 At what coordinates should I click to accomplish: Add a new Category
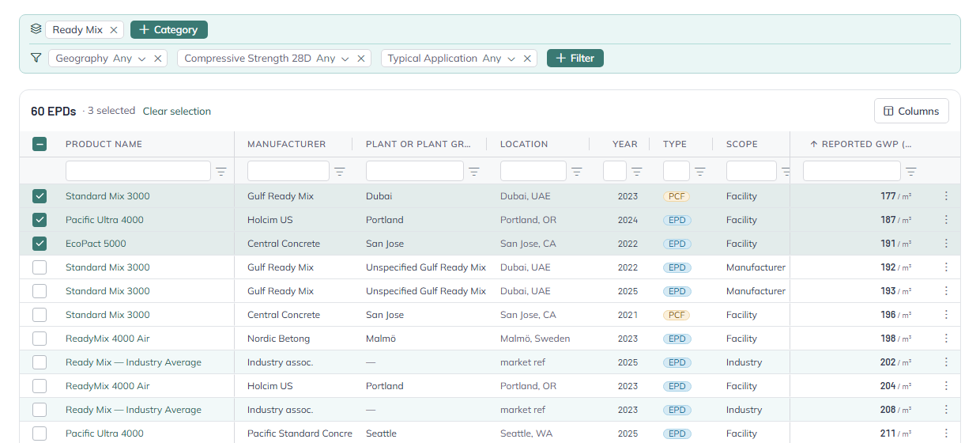pyautogui.click(x=169, y=30)
